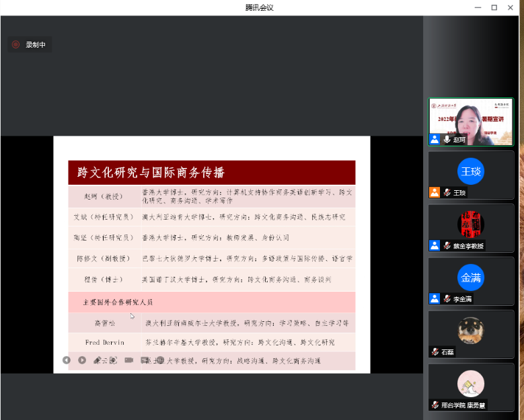Click the muted microphone on 蔡金亭教授's tile
Screen dimensions: 524x420
point(447,246)
